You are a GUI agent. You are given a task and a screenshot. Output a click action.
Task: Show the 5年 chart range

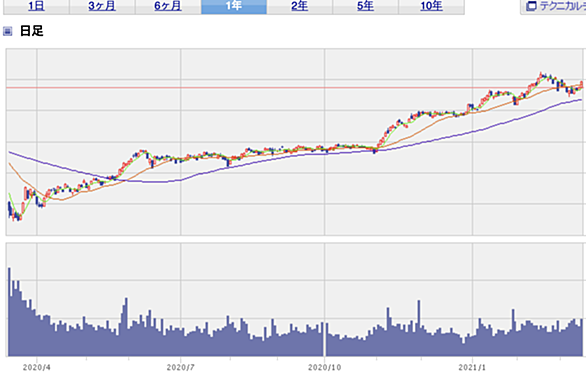point(366,6)
